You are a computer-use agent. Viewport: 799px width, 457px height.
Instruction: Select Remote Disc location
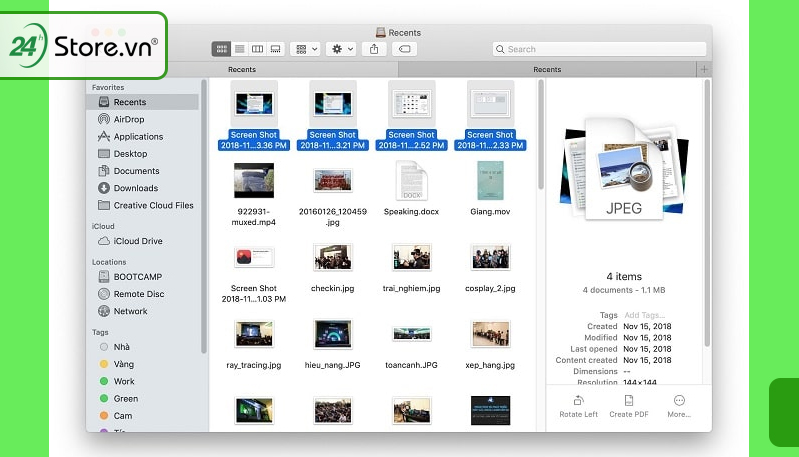[142, 294]
